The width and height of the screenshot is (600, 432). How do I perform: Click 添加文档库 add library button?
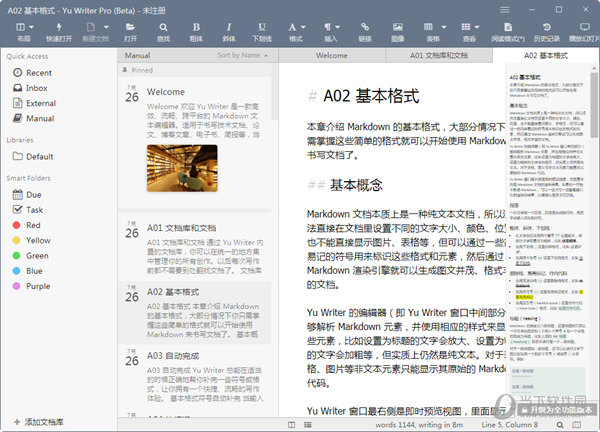point(39,422)
